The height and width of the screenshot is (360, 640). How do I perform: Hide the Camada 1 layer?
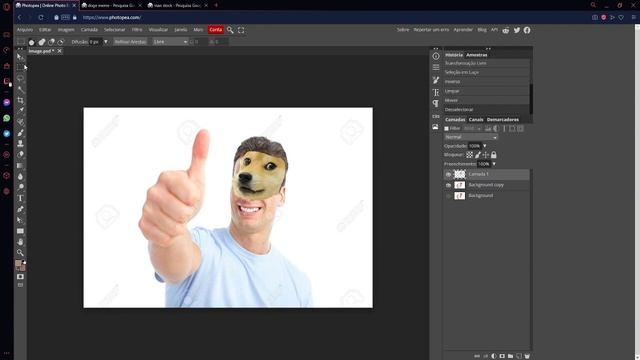click(x=448, y=174)
